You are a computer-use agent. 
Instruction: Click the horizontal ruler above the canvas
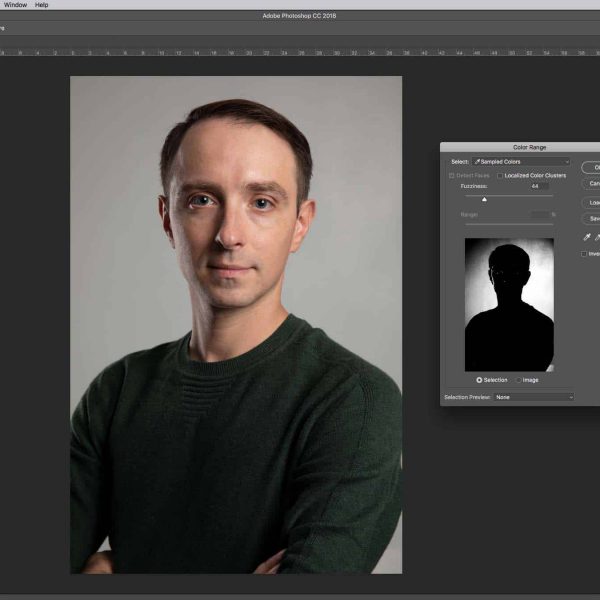point(300,52)
